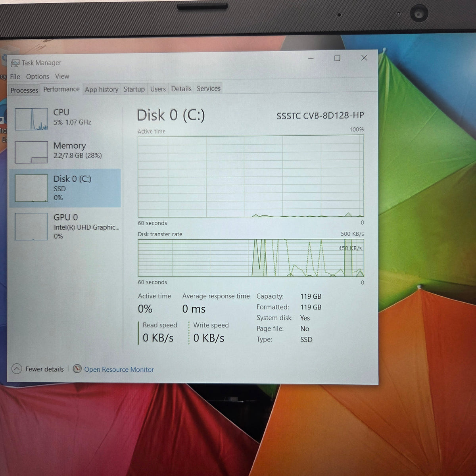The height and width of the screenshot is (476, 476).
Task: Click the Disk 0 (C:) heading
Action: [171, 115]
